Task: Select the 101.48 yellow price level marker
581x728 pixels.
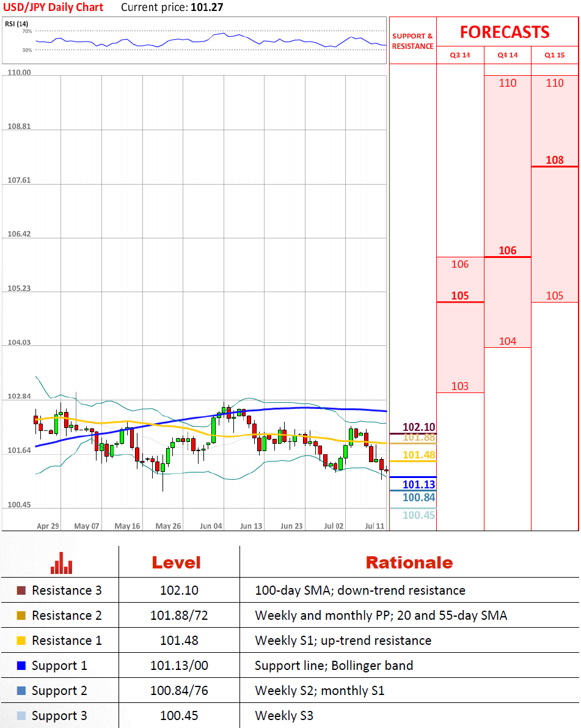Action: (x=418, y=455)
